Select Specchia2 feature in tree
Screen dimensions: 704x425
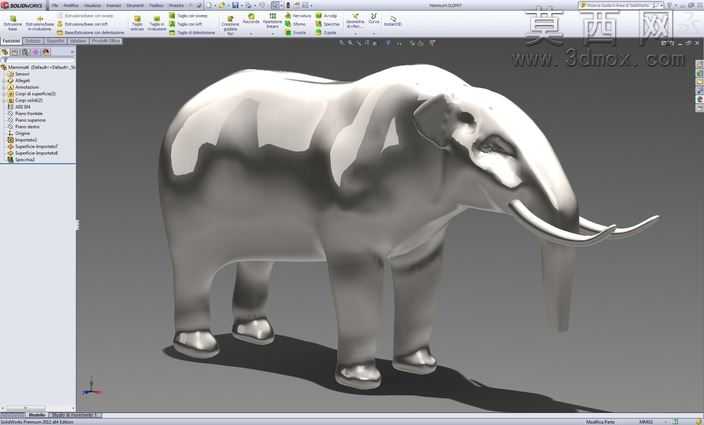(x=25, y=159)
